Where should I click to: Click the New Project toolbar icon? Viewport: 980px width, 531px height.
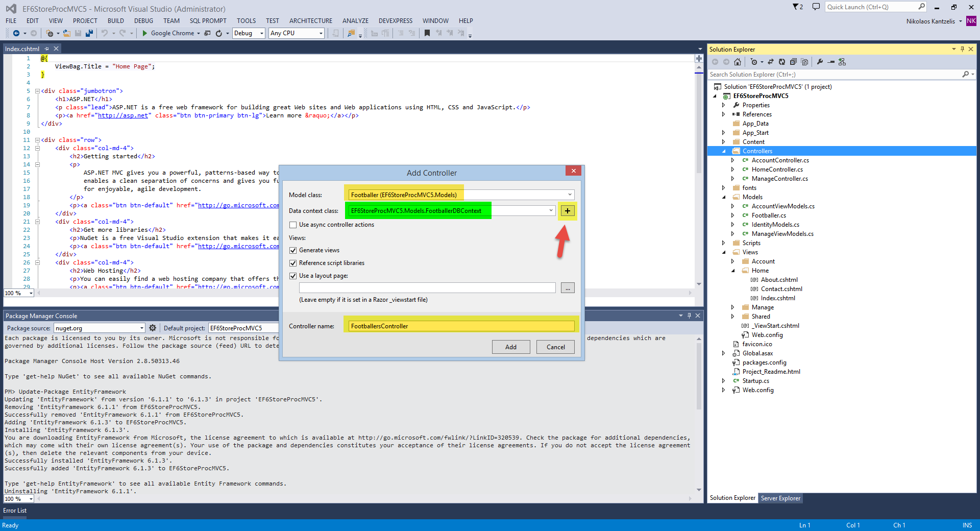tap(50, 33)
